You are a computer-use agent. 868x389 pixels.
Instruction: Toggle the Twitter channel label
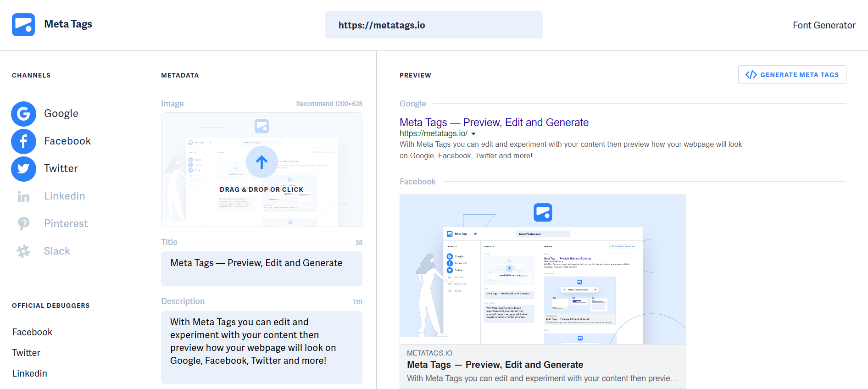point(61,168)
